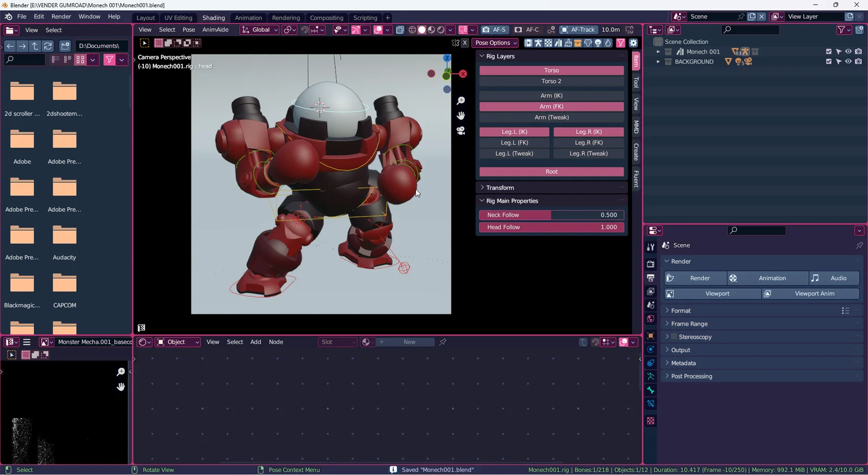Click the pin icon in the node editor header
This screenshot has width=868, height=475.
443,342
